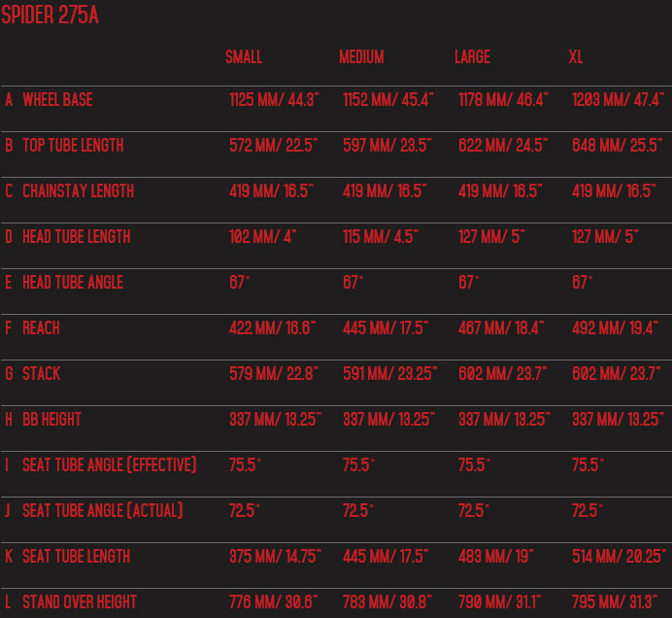
Task: Select the Medium size column header
Action: coord(361,57)
